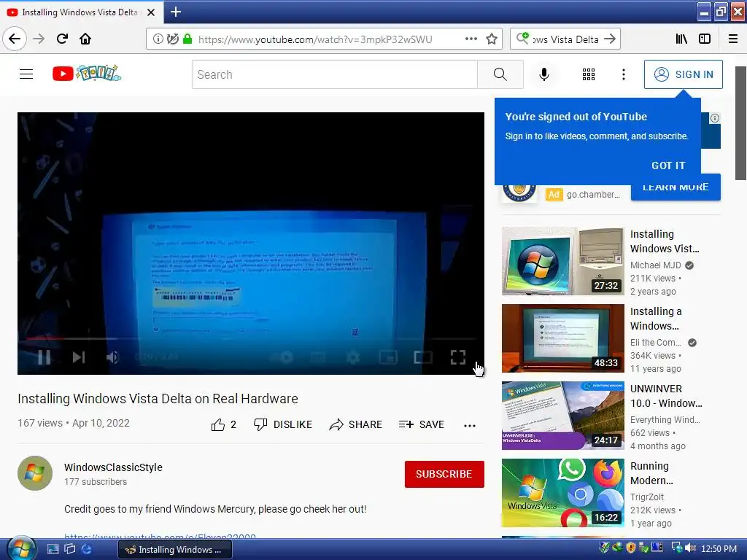This screenshot has height=560, width=747.
Task: Open the taskbar clock 12:50 PM
Action: [x=719, y=549]
